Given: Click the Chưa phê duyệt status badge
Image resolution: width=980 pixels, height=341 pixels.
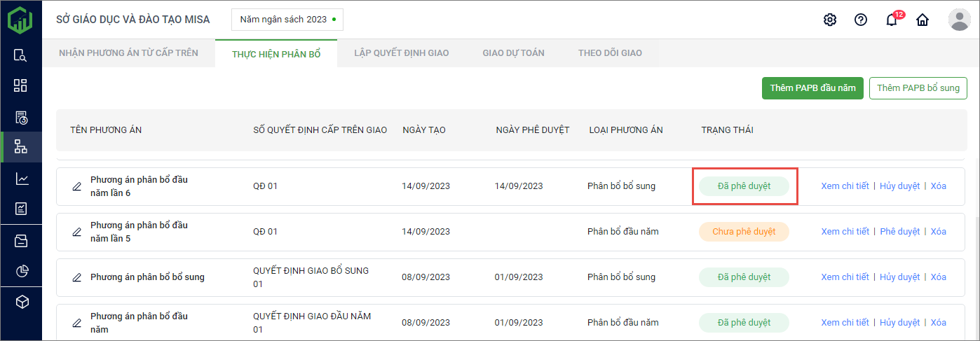Looking at the screenshot, I should [x=744, y=232].
